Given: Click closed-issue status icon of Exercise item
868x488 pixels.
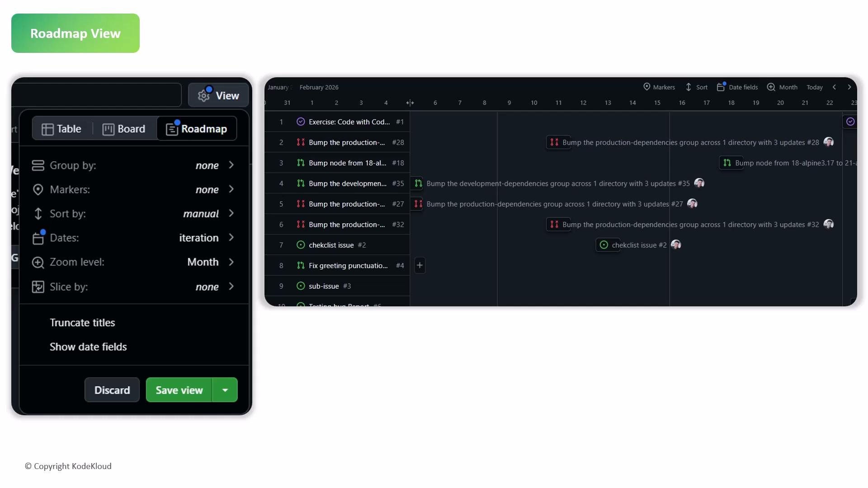Looking at the screenshot, I should tap(301, 122).
